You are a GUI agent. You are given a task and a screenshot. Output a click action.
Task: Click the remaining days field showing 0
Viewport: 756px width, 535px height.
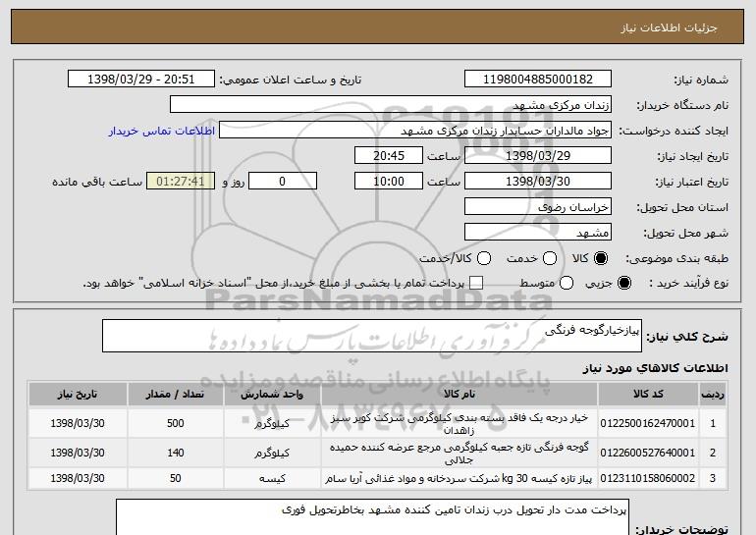(x=283, y=182)
